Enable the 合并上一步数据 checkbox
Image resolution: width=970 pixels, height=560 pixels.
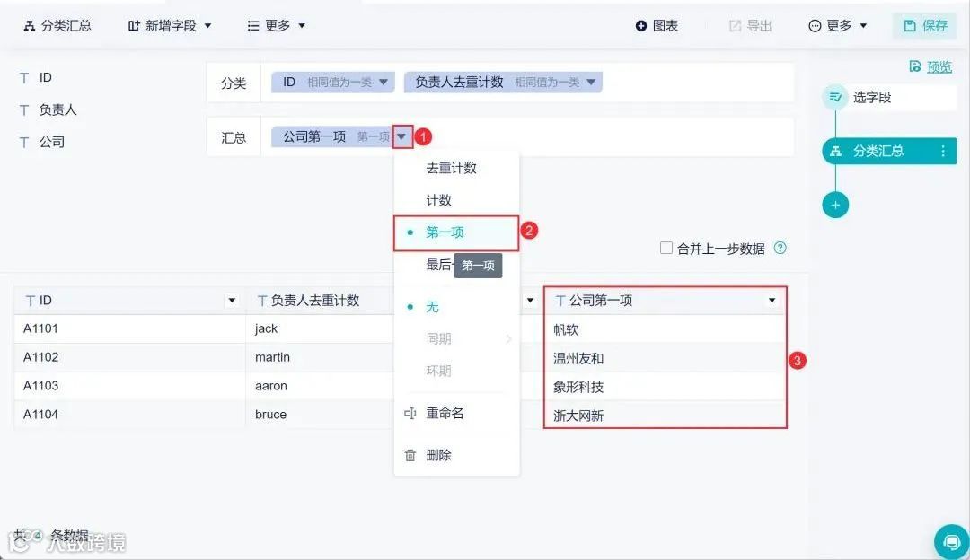(x=666, y=249)
